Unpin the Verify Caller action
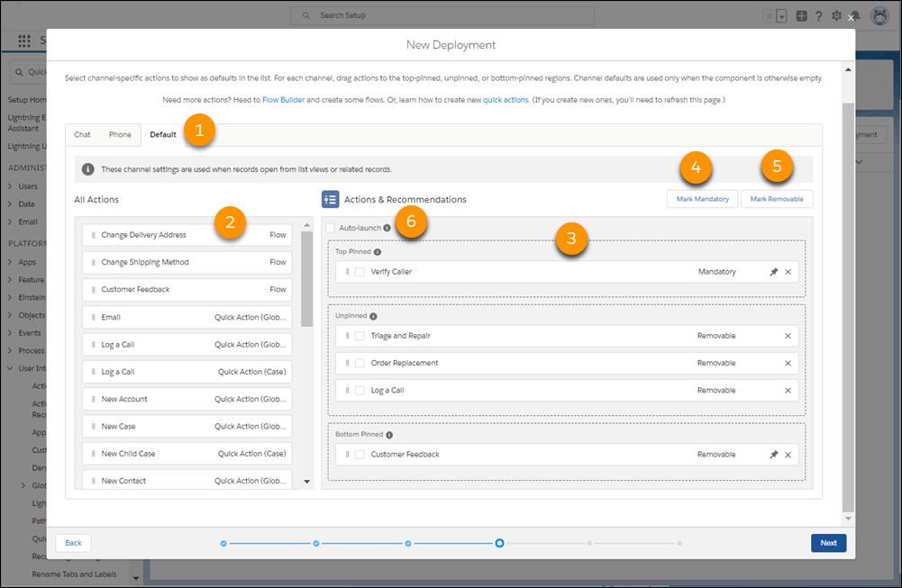This screenshot has width=902, height=588. (773, 271)
